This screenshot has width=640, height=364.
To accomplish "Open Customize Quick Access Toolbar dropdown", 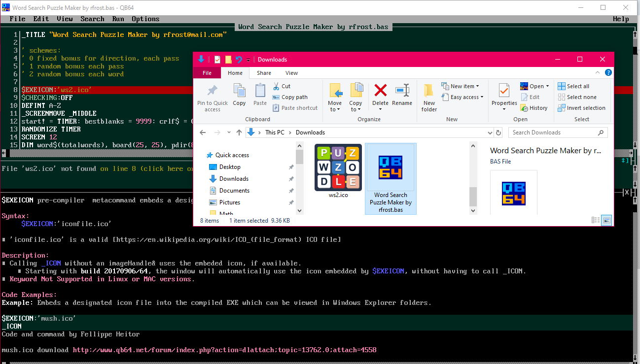I will tap(249, 60).
